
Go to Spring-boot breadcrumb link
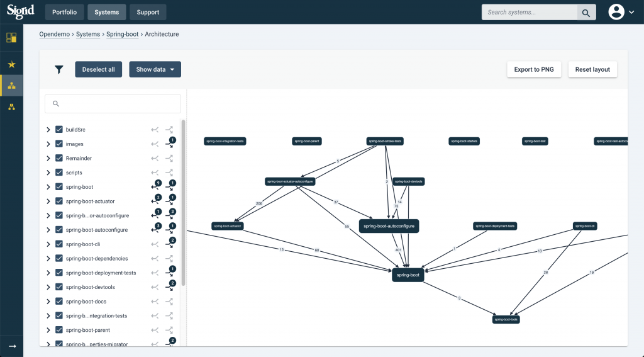(123, 34)
